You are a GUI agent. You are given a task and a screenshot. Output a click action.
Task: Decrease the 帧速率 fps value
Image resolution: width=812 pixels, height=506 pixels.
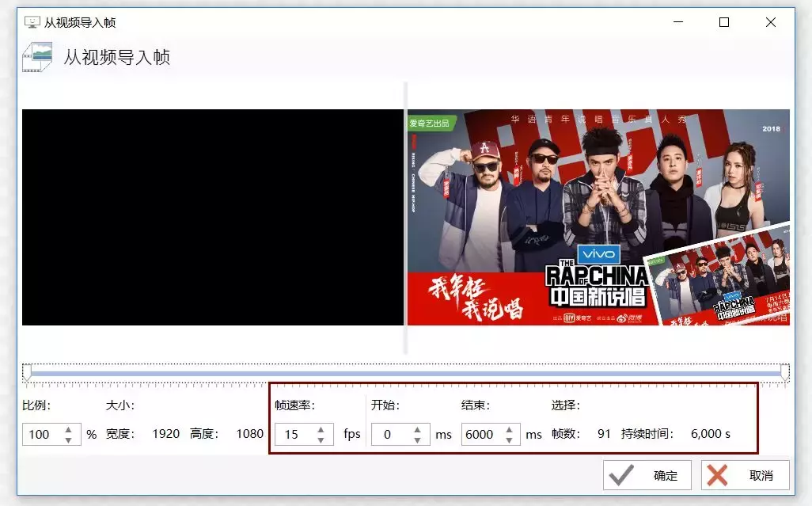click(321, 439)
